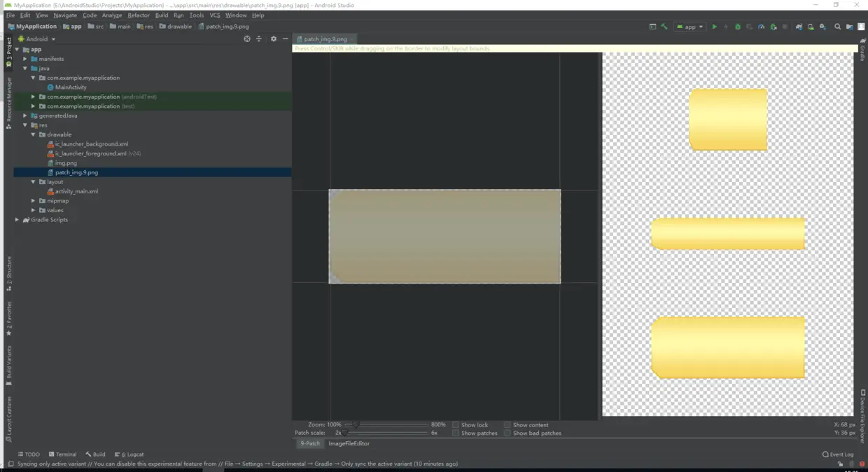Hide the Project panel with minus icon

285,39
